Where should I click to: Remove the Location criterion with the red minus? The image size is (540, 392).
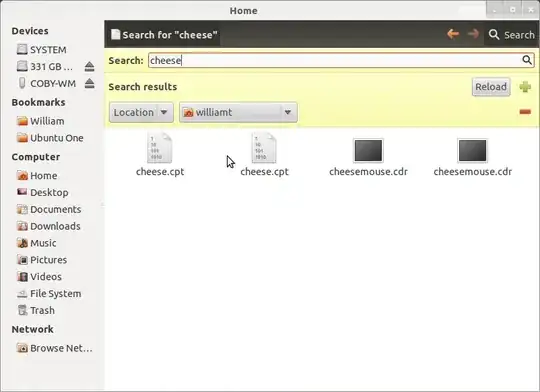click(x=525, y=112)
